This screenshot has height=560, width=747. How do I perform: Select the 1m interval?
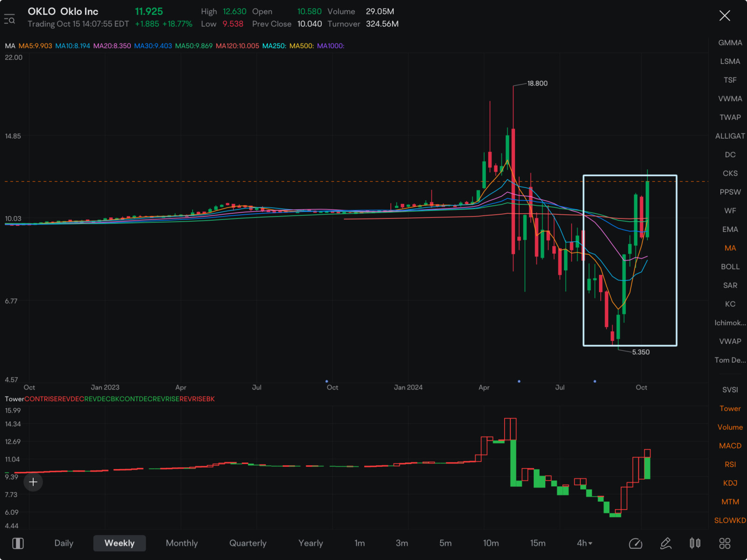[359, 543]
